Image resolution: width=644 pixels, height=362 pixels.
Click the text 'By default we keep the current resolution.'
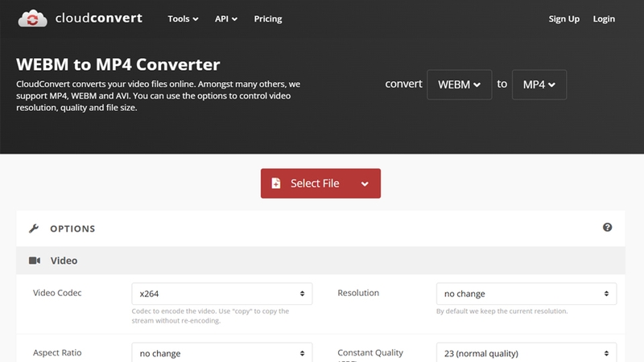pyautogui.click(x=502, y=311)
